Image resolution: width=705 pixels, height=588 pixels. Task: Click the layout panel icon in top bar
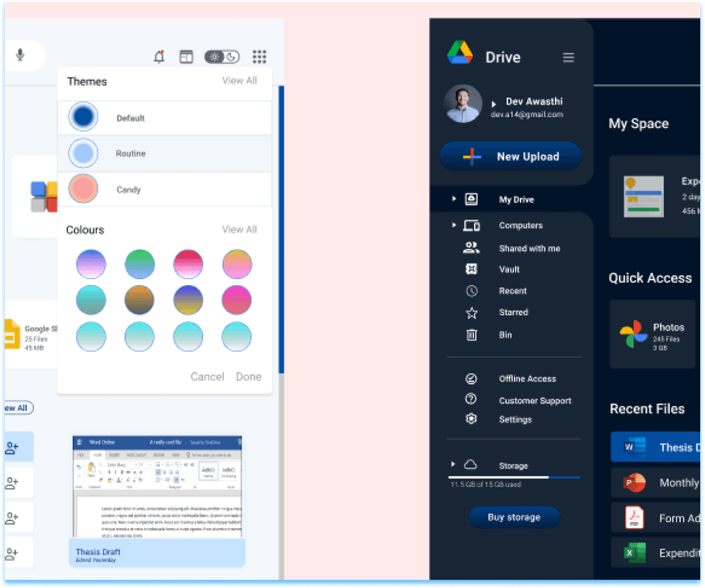(186, 56)
